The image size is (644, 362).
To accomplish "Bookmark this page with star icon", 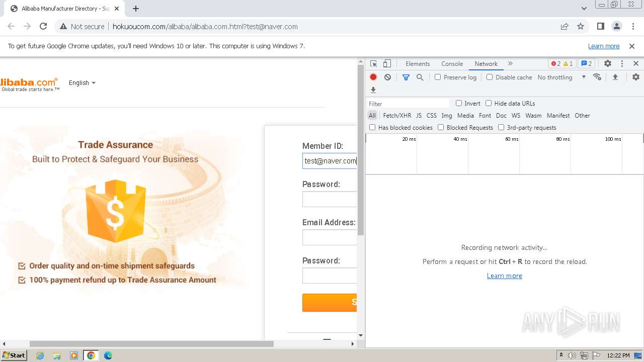I will point(581,26).
